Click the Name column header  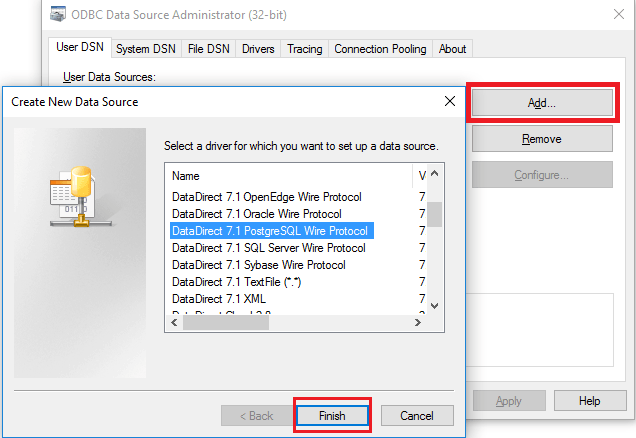(187, 176)
